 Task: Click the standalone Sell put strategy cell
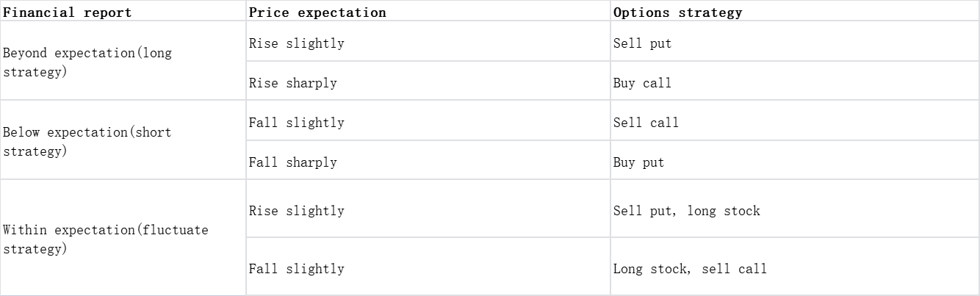[642, 43]
